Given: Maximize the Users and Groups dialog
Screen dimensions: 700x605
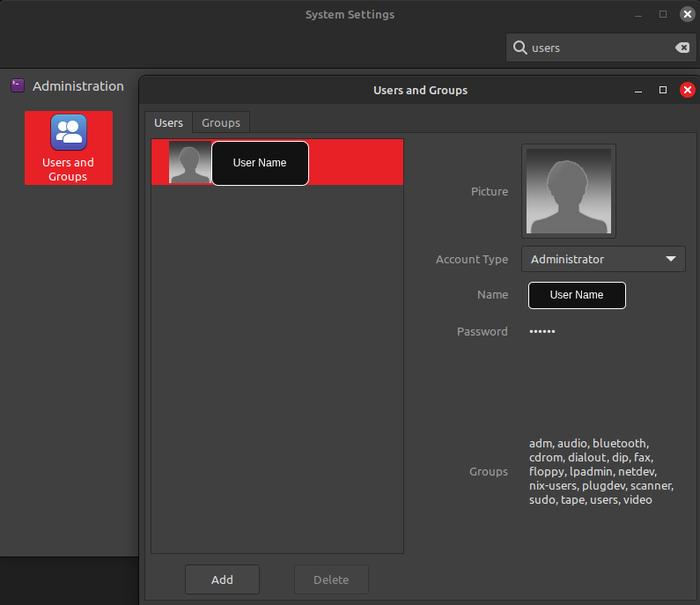Looking at the screenshot, I should [663, 90].
